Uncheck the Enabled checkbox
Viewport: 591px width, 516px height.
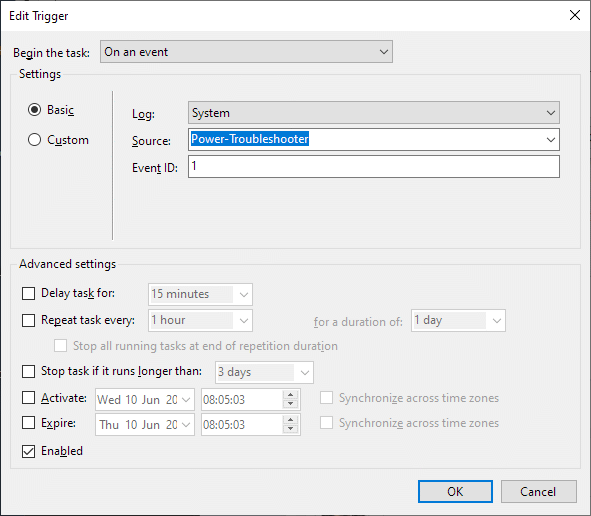[x=28, y=451]
